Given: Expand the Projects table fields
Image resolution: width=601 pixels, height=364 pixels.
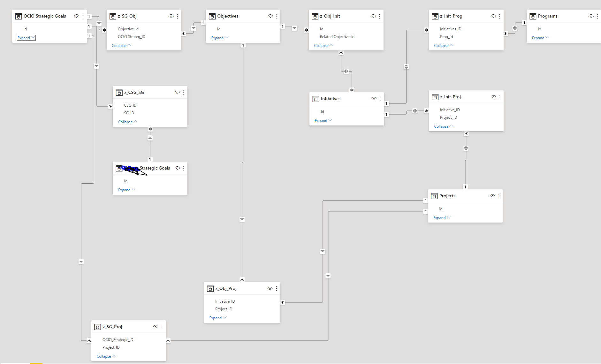Looking at the screenshot, I should pyautogui.click(x=442, y=218).
